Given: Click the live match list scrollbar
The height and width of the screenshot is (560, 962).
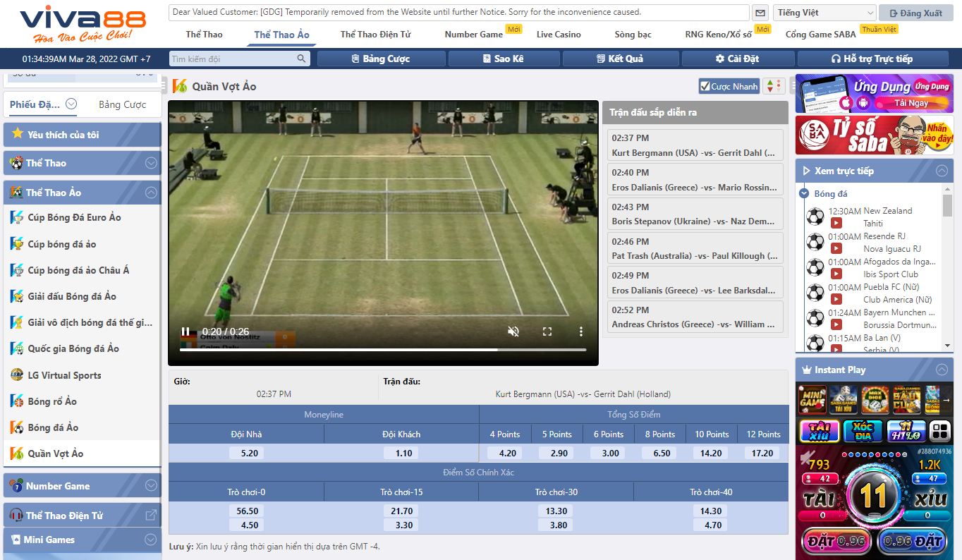Looking at the screenshot, I should tap(947, 205).
